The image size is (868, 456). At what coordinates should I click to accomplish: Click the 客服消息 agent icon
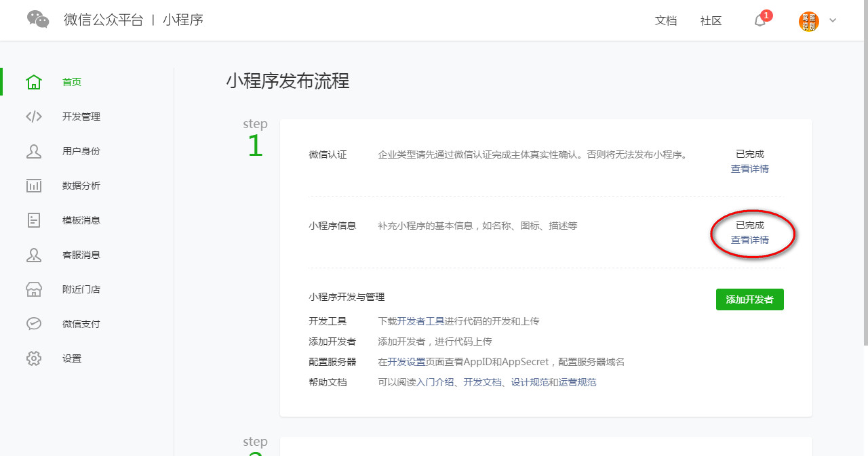coord(34,255)
